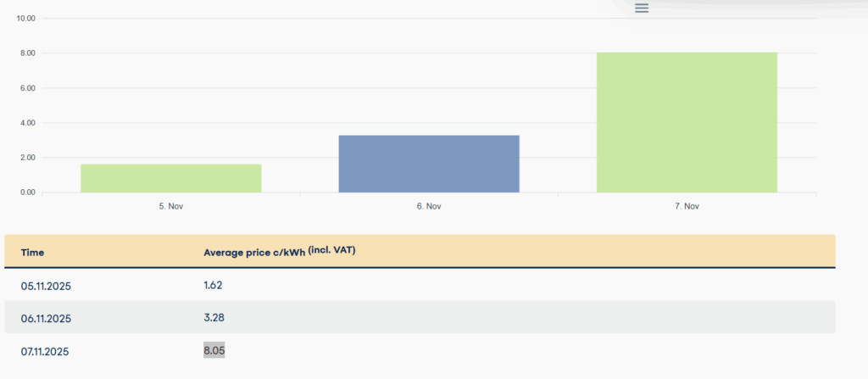Click the 4.00 y-axis label

(26, 123)
